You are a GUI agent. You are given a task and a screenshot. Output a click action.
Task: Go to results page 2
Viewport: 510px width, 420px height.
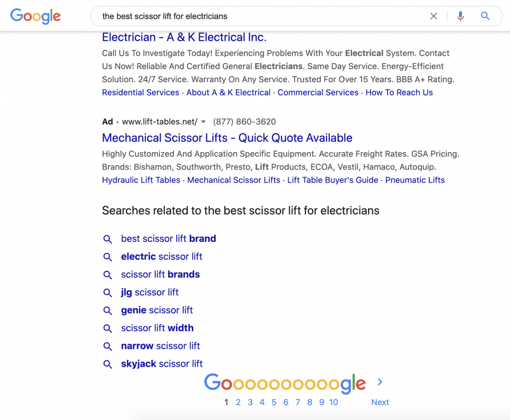(238, 402)
